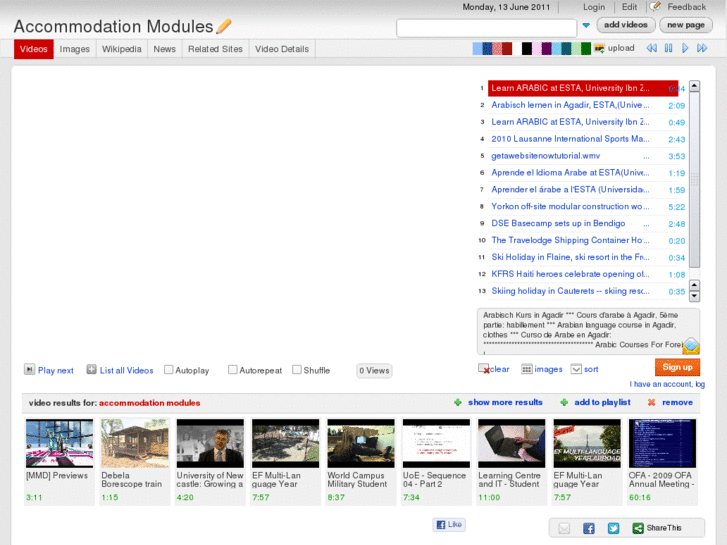Screen dimensions: 727x545
Task: Enable the Autorepeat checkbox
Action: pos(233,370)
